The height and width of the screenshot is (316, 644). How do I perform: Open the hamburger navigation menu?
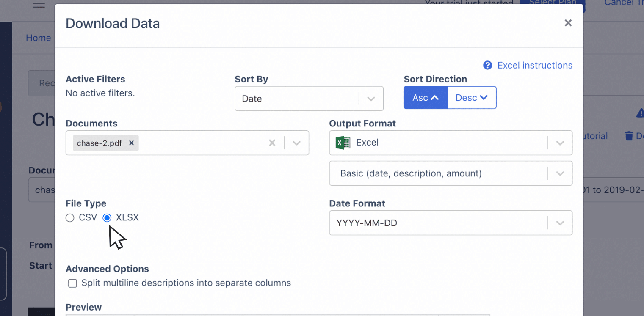[x=39, y=5]
